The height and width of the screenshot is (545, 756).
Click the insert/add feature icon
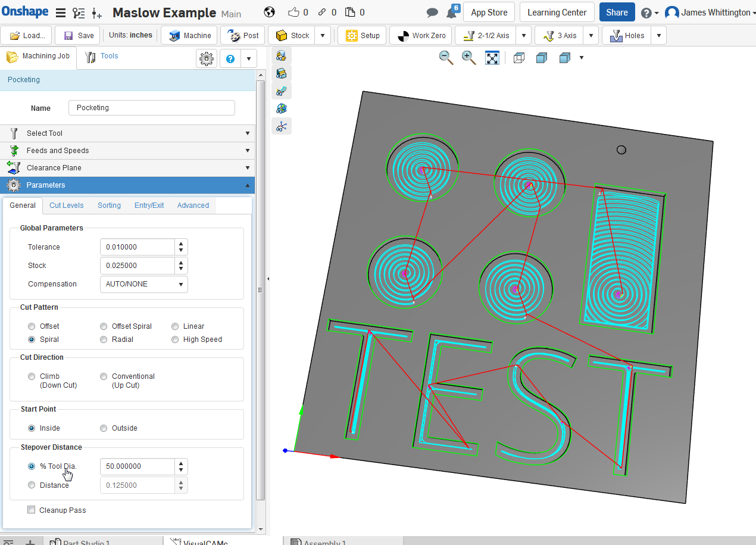click(97, 13)
